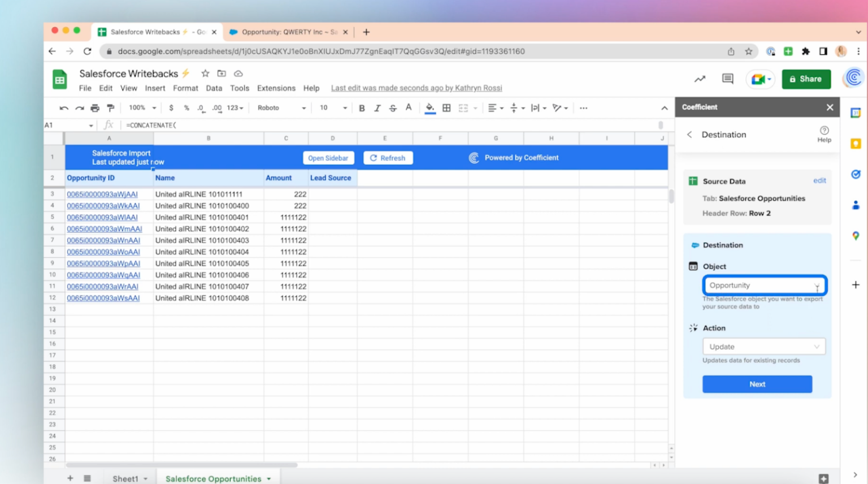Viewport: 868px width, 484px height.
Task: Switch to Opportunity QWERTY Inc browser tab
Action: point(289,32)
